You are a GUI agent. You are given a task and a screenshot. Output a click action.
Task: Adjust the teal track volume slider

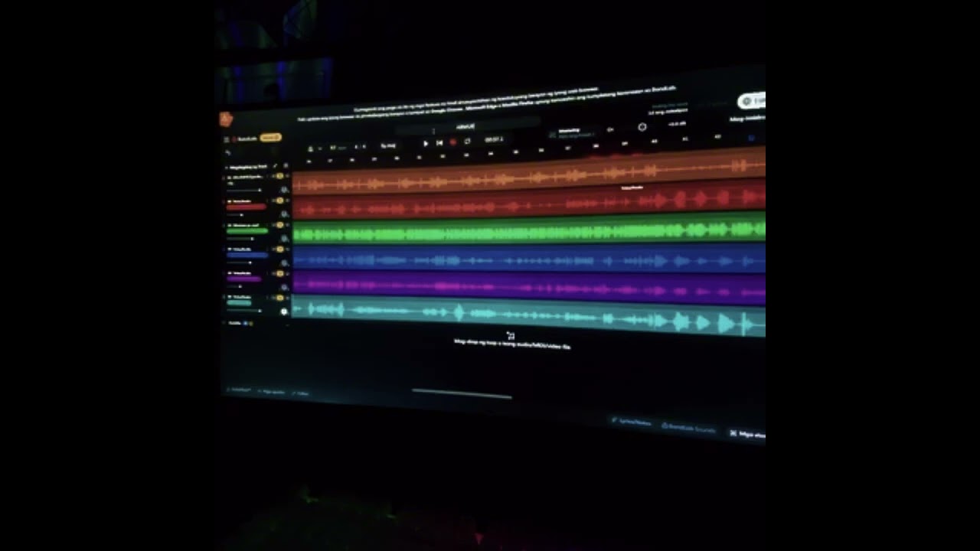click(244, 310)
